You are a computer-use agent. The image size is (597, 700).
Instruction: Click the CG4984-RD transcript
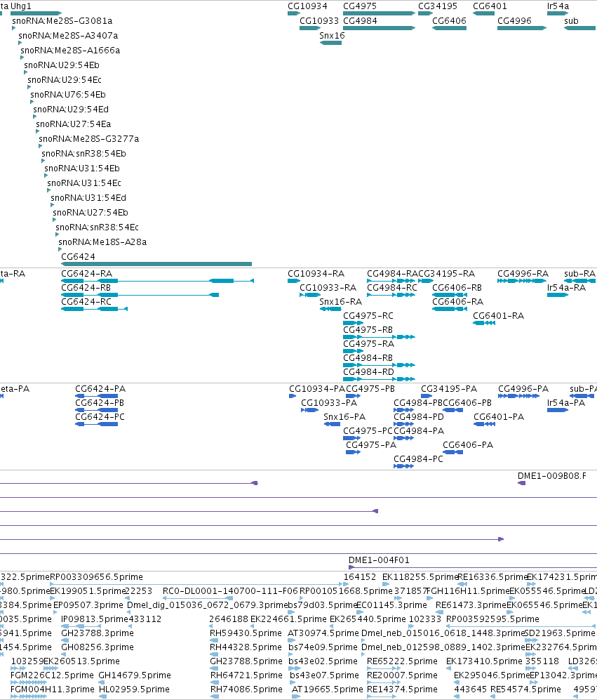click(379, 379)
